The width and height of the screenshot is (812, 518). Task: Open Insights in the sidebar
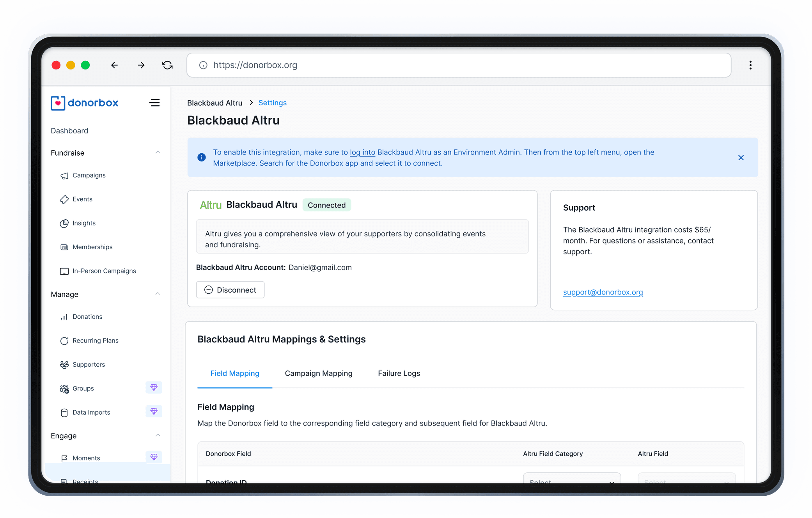(84, 223)
